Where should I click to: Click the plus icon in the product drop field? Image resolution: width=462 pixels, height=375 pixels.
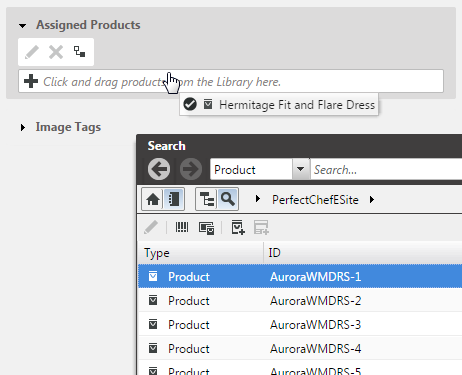(x=31, y=81)
